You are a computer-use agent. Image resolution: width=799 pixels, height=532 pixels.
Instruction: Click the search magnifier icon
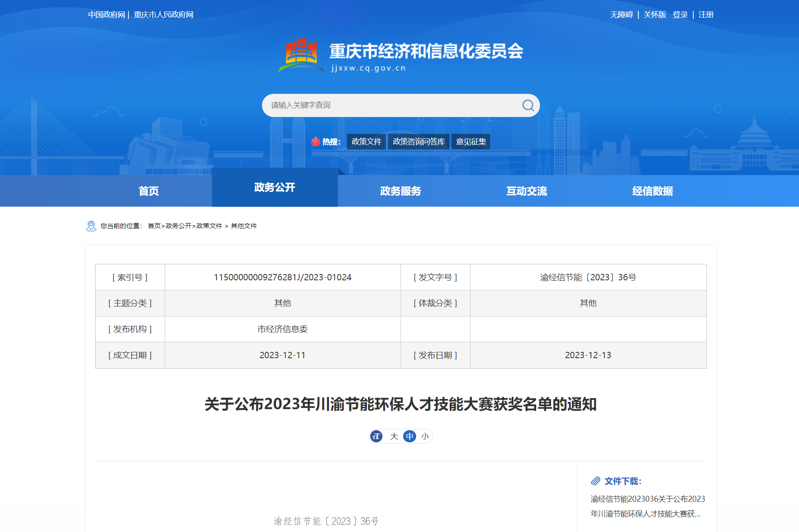[528, 105]
